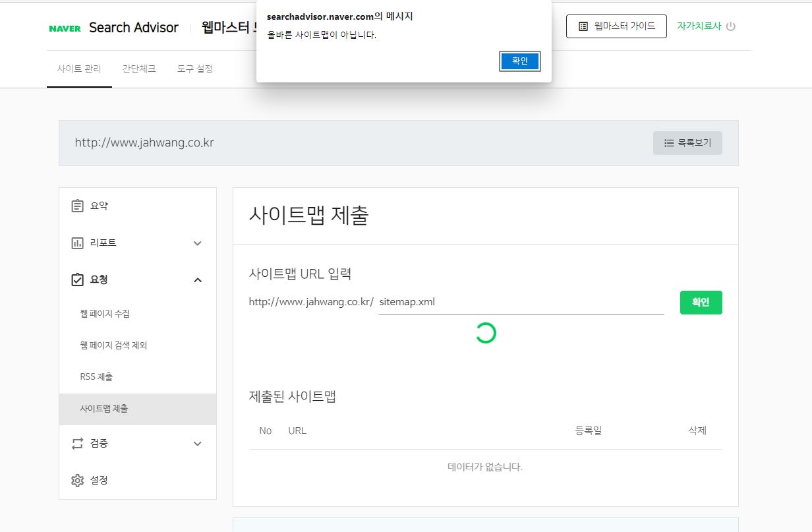Viewport: 812px width, 532px height.
Task: Click the 요약 clipboard icon
Action: (77, 206)
